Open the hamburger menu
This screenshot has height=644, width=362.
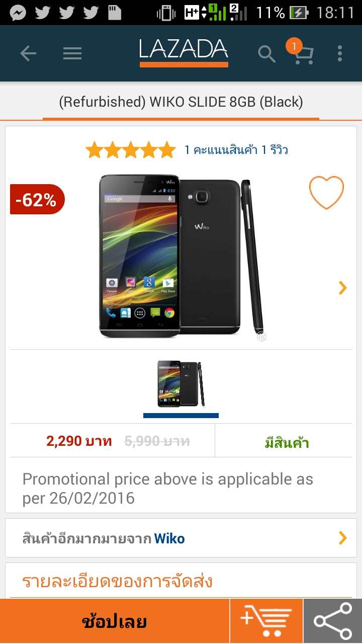(72, 53)
